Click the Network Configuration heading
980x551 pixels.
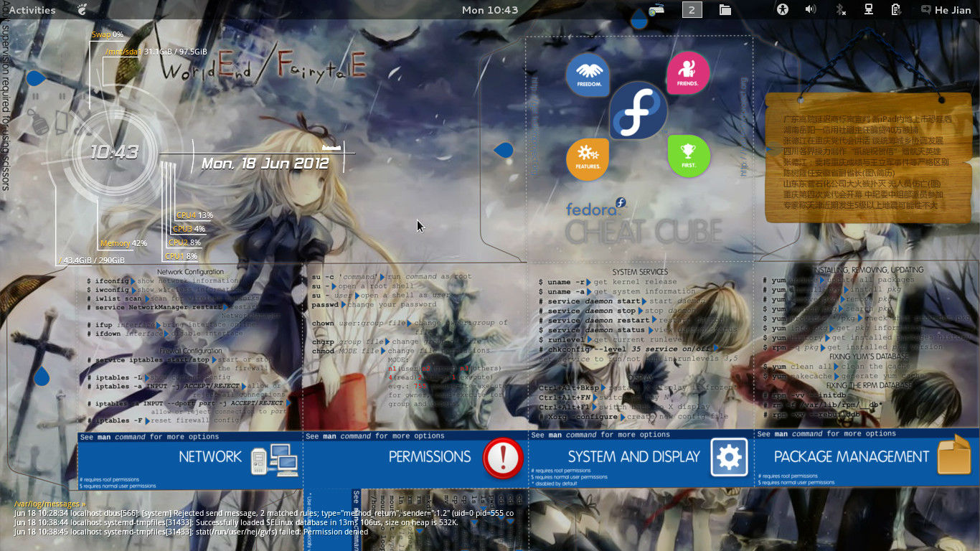pos(190,272)
